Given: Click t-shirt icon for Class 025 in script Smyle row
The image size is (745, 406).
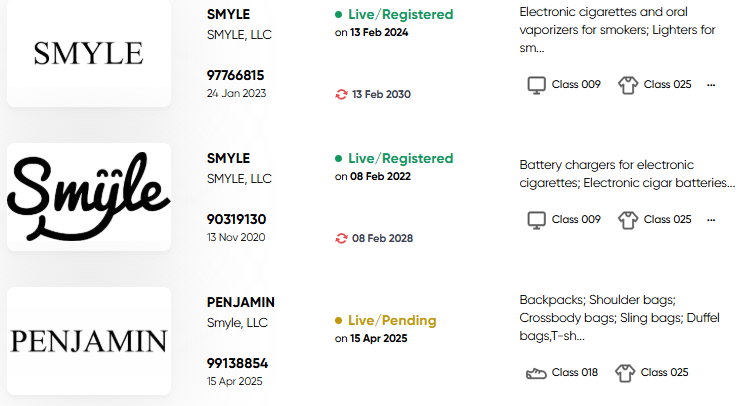Looking at the screenshot, I should (628, 220).
